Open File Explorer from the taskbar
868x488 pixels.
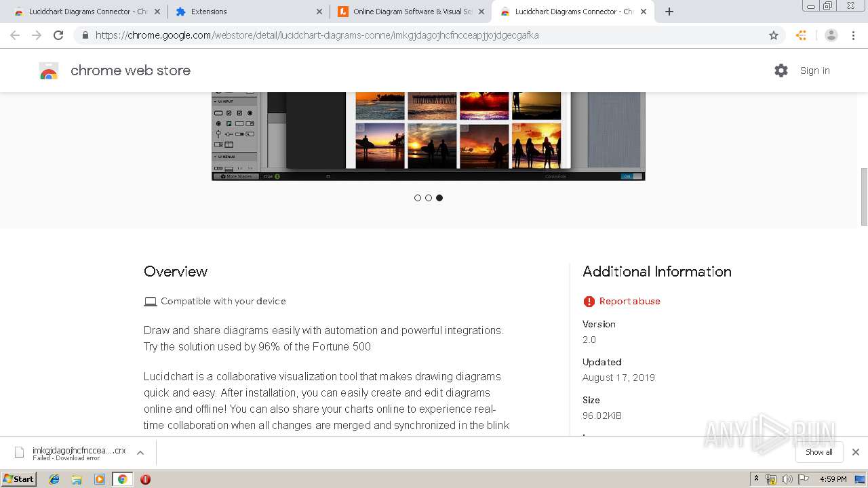click(x=77, y=479)
